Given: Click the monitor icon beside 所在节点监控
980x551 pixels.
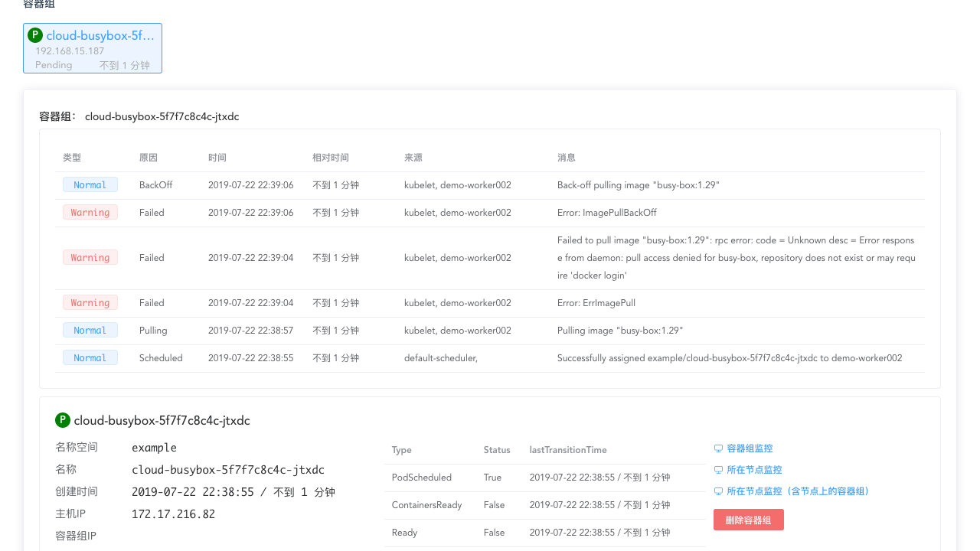Looking at the screenshot, I should (x=718, y=469).
